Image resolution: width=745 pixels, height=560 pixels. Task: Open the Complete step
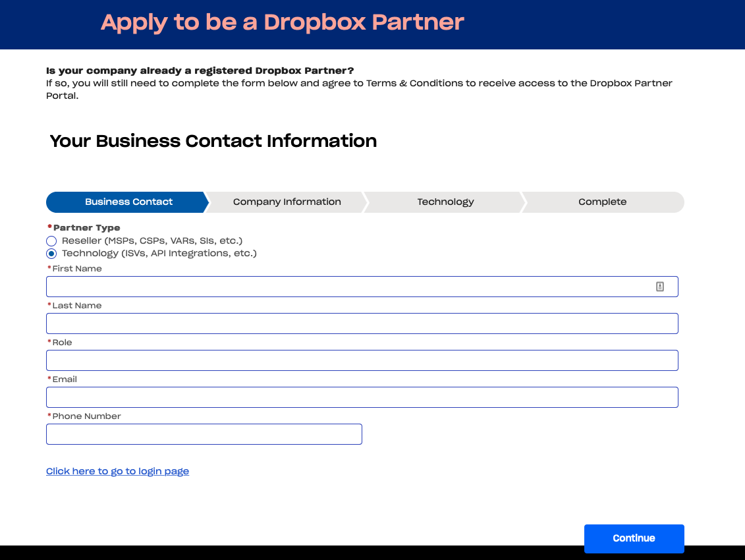click(603, 202)
